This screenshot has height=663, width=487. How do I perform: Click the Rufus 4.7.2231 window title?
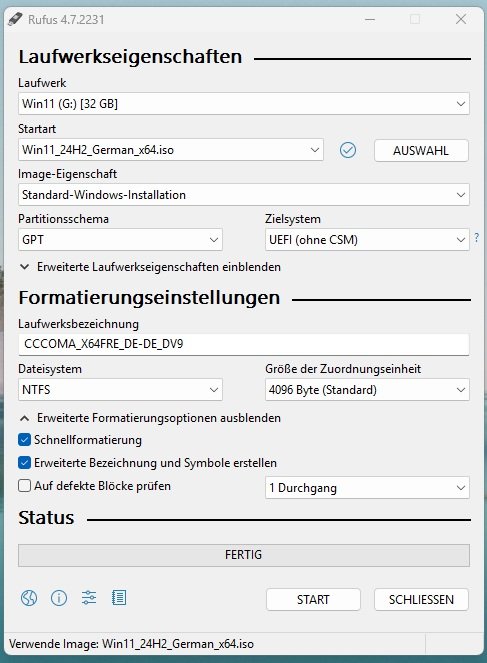click(66, 19)
